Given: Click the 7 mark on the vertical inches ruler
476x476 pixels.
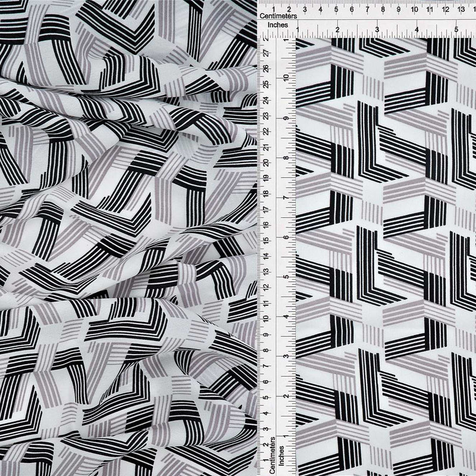Looking at the screenshot, I should 286,198.
